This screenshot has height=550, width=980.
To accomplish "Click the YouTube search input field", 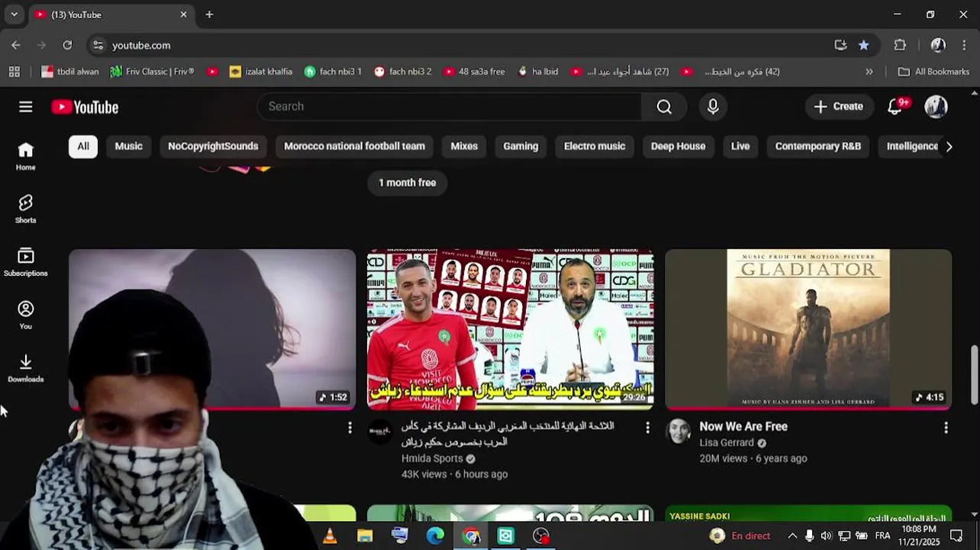I will coord(450,107).
